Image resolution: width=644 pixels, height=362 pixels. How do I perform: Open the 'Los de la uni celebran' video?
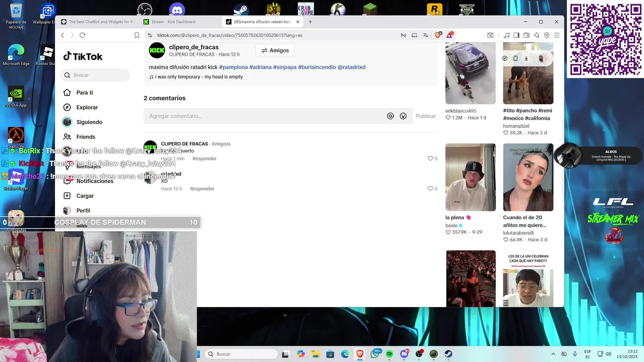pos(528,279)
